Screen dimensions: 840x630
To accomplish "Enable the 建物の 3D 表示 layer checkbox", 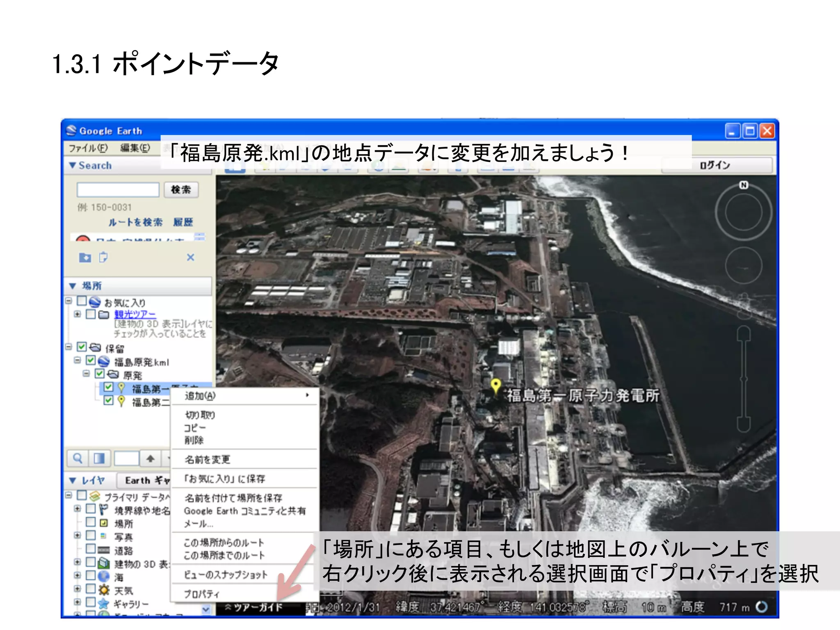I will pos(91,562).
